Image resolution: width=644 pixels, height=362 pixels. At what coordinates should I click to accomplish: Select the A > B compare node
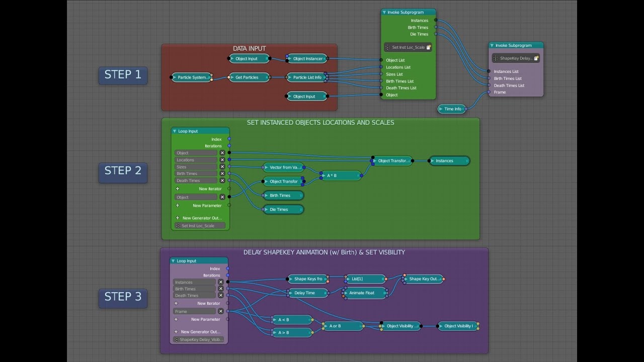[292, 332]
